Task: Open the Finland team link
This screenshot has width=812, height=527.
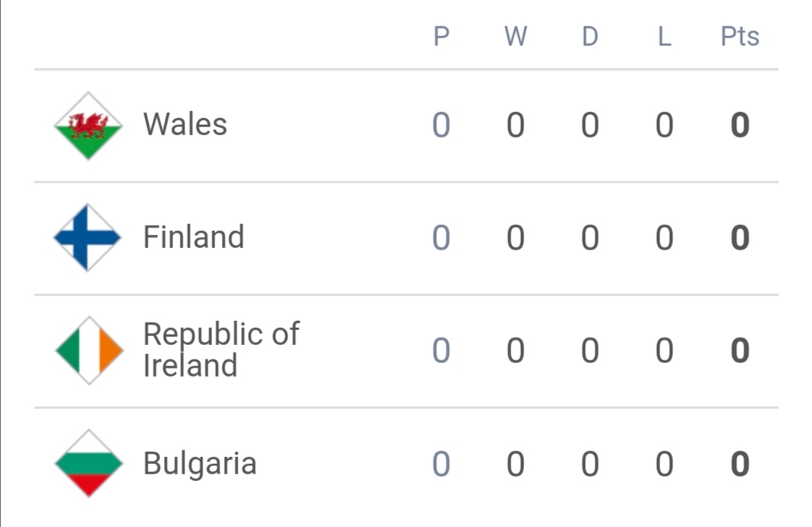Action: pos(193,237)
